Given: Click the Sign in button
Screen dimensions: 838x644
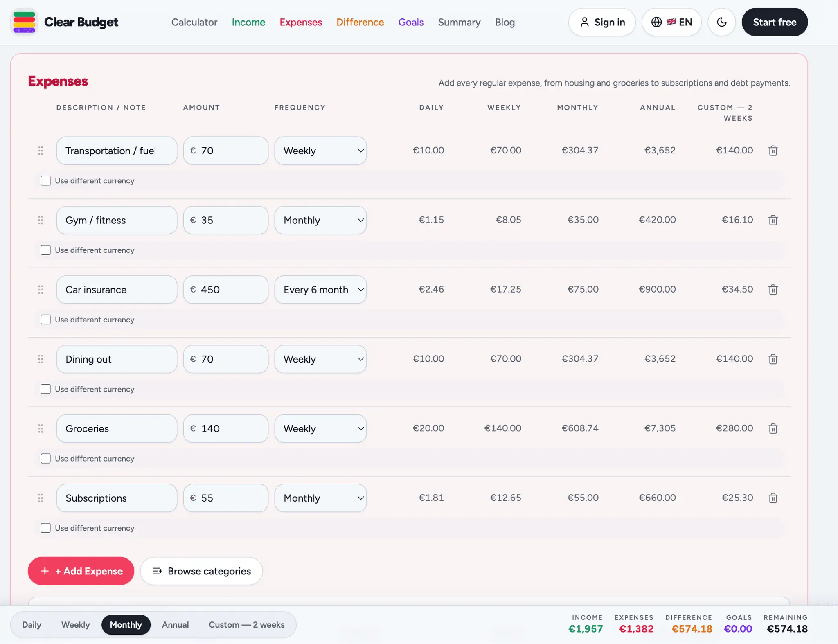Looking at the screenshot, I should point(602,22).
